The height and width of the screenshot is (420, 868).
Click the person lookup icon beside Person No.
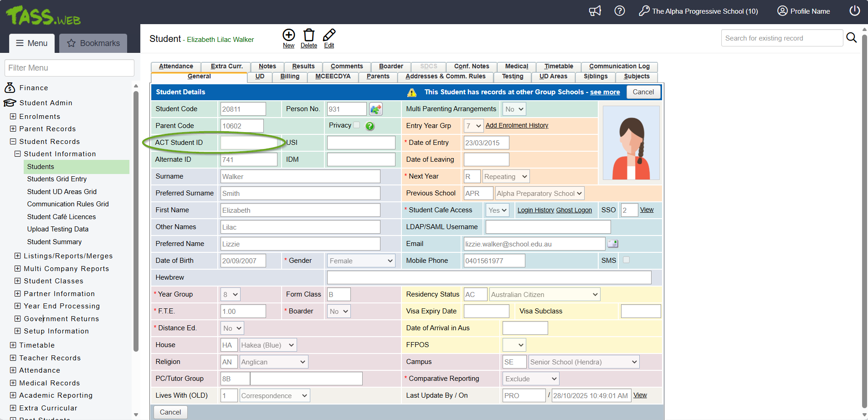tap(375, 109)
